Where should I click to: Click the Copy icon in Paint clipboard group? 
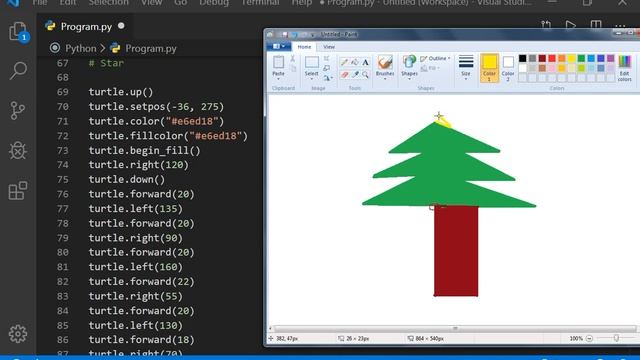[293, 68]
